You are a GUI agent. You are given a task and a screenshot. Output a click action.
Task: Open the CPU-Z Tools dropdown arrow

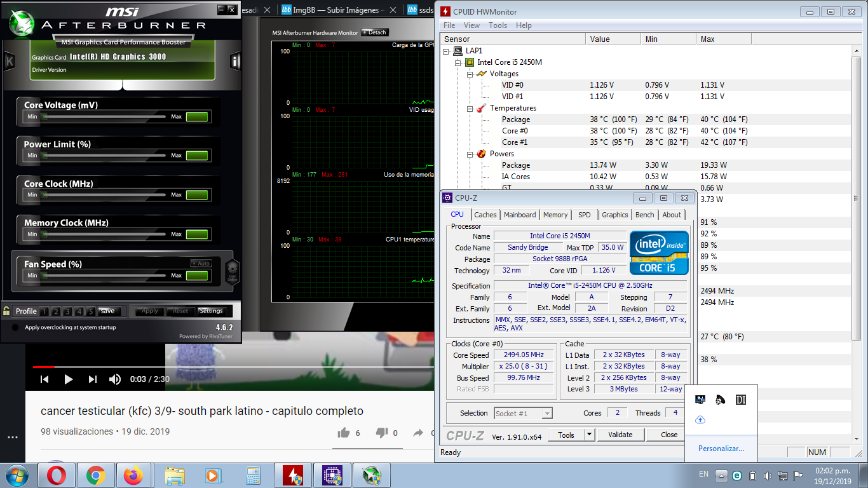[x=589, y=435]
